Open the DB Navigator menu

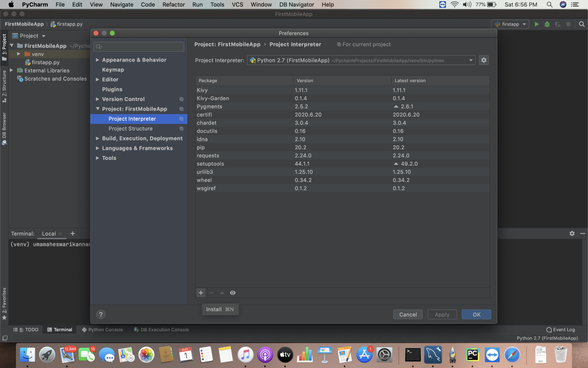[x=297, y=5]
